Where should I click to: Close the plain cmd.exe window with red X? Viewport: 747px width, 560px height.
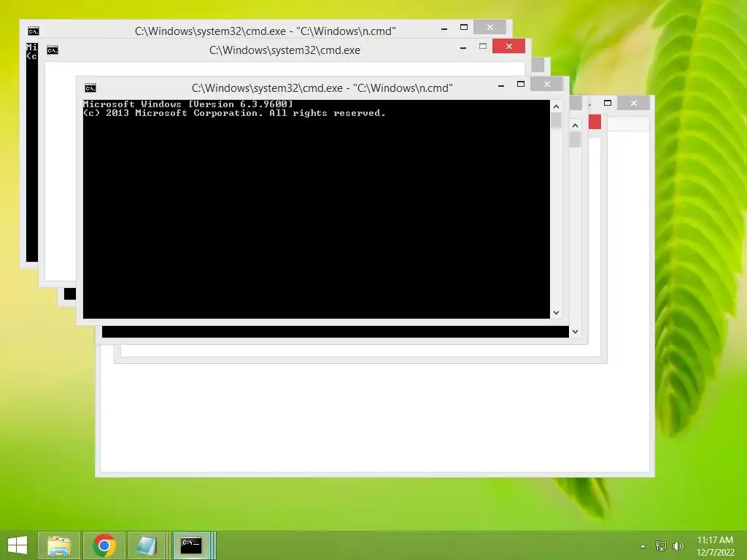(x=508, y=46)
